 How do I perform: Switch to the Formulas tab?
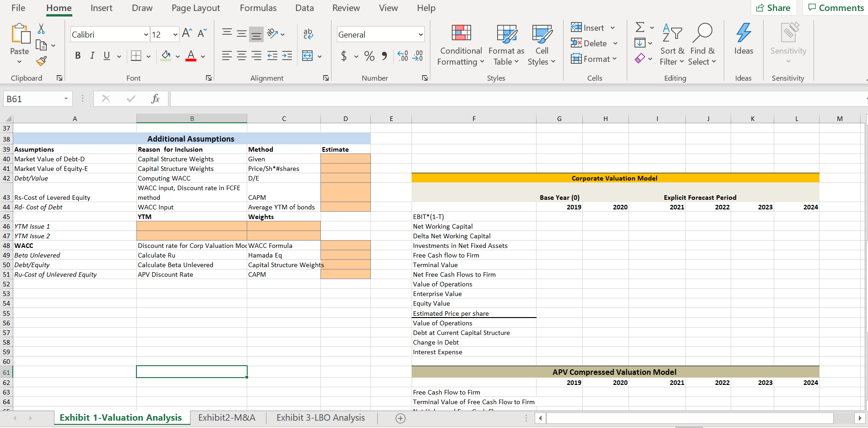coord(258,8)
